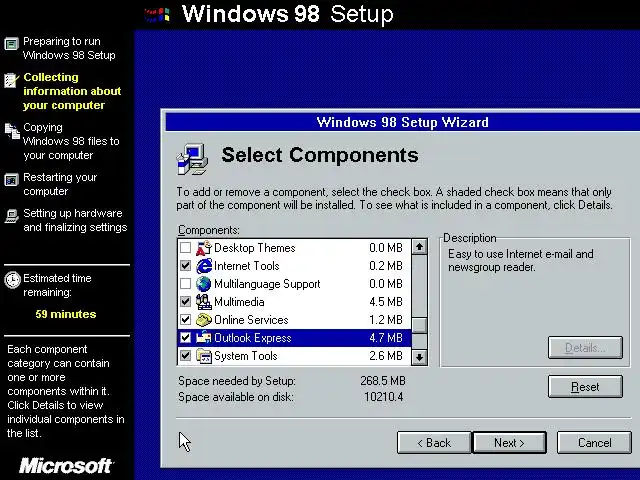Image resolution: width=640 pixels, height=480 pixels.
Task: Click the 268.5 MB space needed value
Action: tap(383, 381)
